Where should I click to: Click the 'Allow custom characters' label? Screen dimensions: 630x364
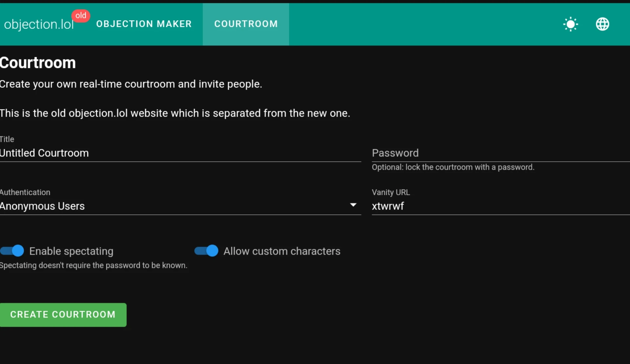point(282,251)
